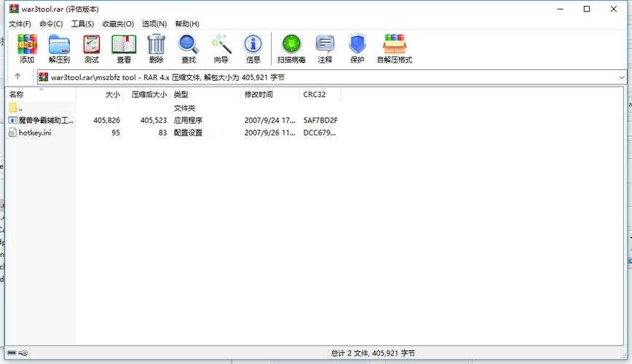Image resolution: width=632 pixels, height=364 pixels.
Task: Open the 工具(S) menu
Action: [x=82, y=24]
